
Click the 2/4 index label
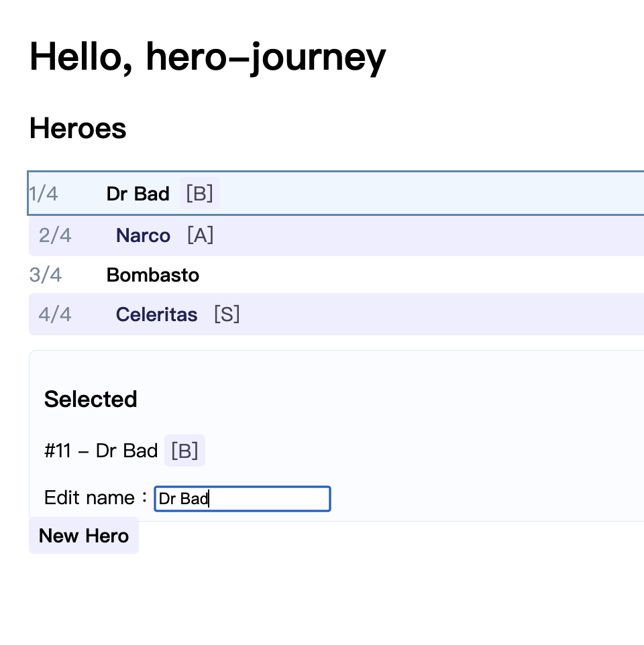[x=55, y=236]
